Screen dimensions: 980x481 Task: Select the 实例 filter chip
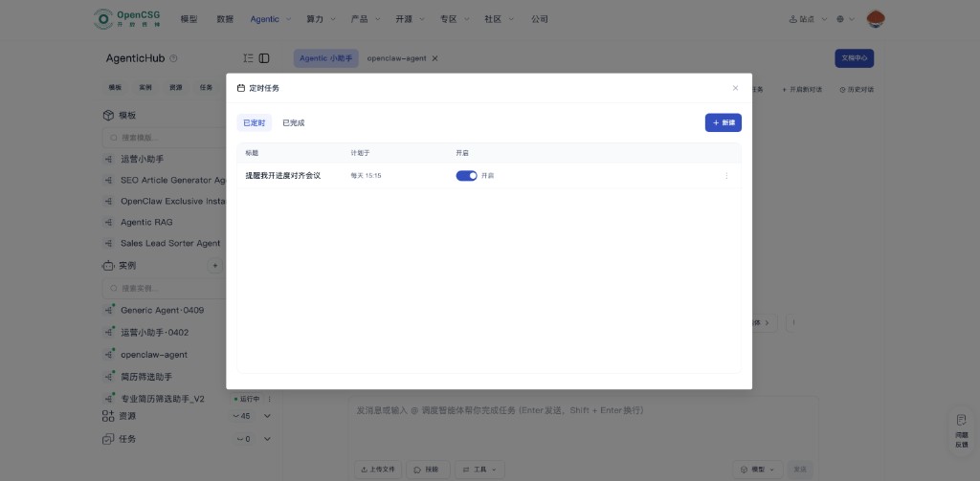[145, 87]
